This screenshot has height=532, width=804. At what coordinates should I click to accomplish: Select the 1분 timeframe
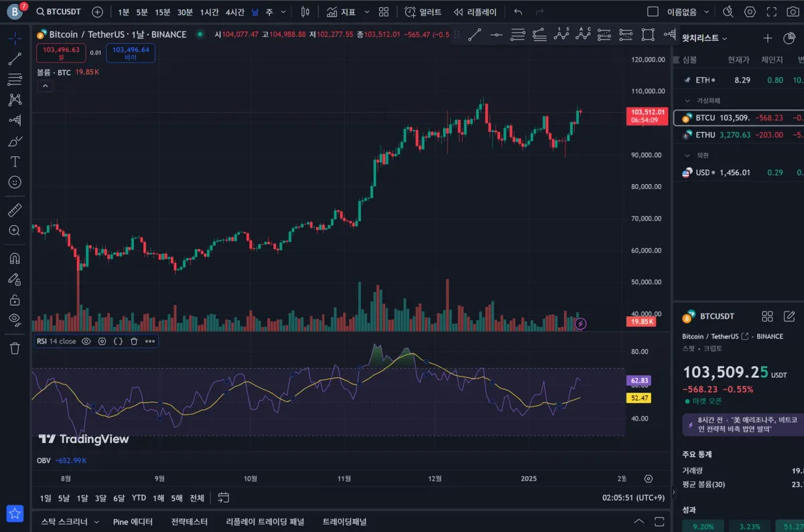(124, 12)
